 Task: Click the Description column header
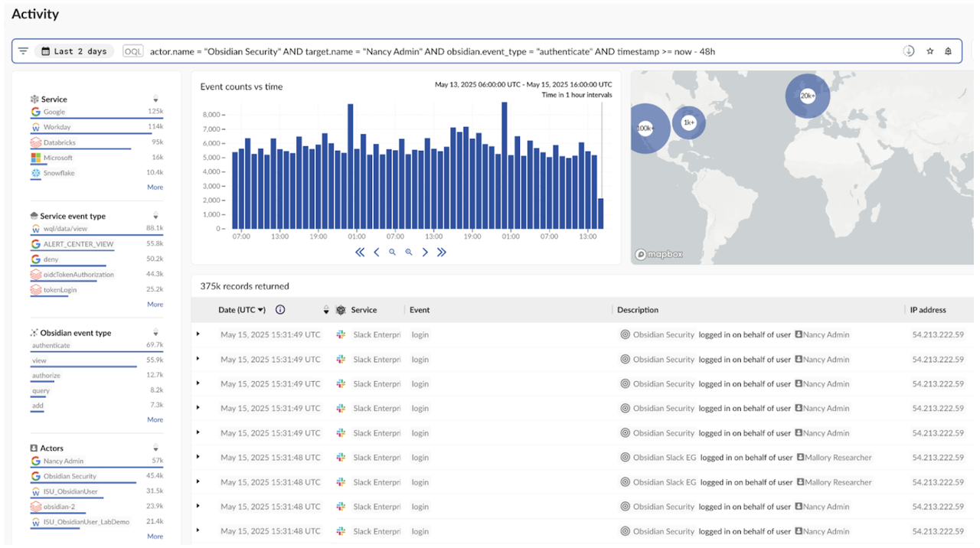638,310
